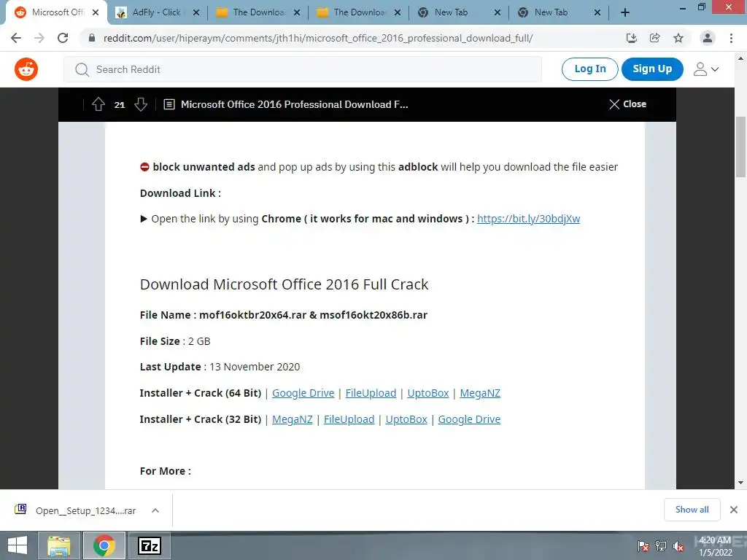
Task: Close the AdFly tab
Action: coord(196,13)
